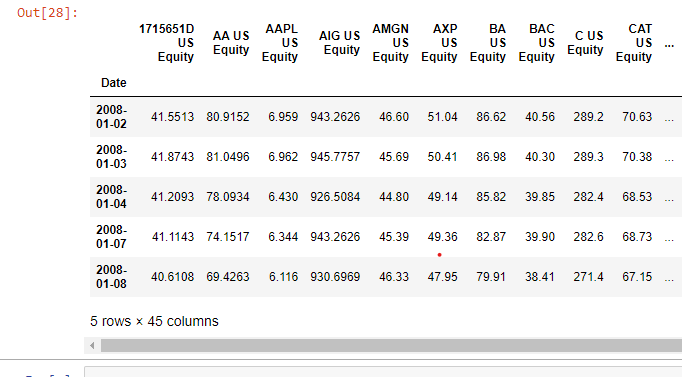Click the cell value 44.80
The image size is (682, 377).
pos(394,197)
